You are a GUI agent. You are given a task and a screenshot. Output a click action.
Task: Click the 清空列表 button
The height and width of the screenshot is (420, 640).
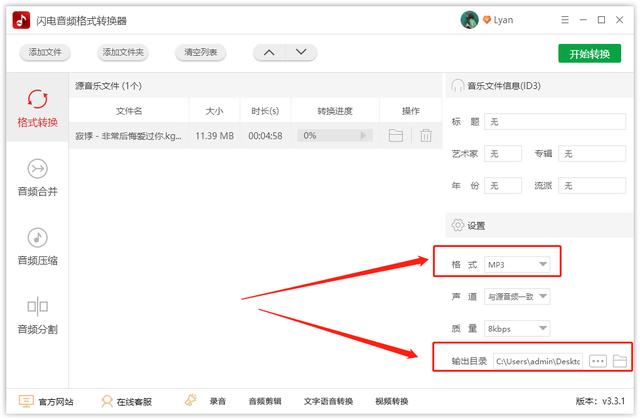coord(200,52)
